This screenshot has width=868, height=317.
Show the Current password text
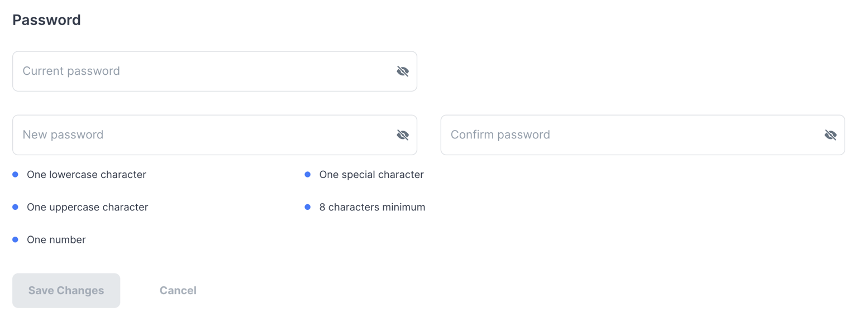click(x=402, y=71)
